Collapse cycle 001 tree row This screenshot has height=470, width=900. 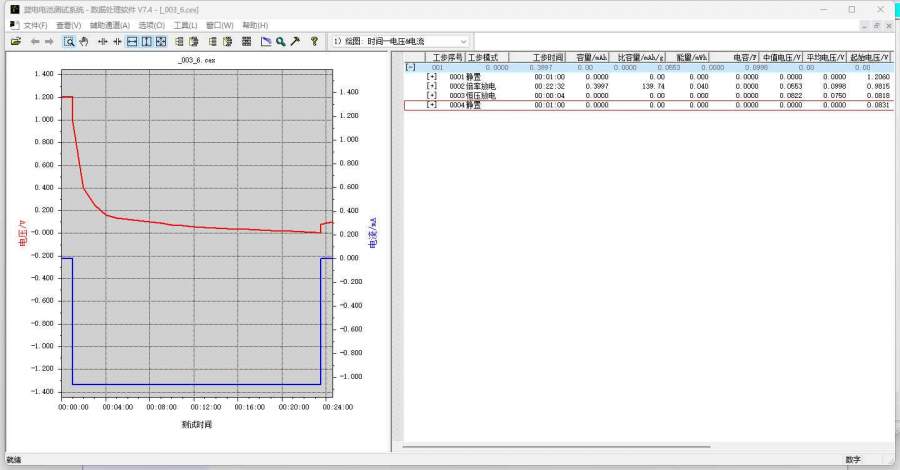click(410, 68)
